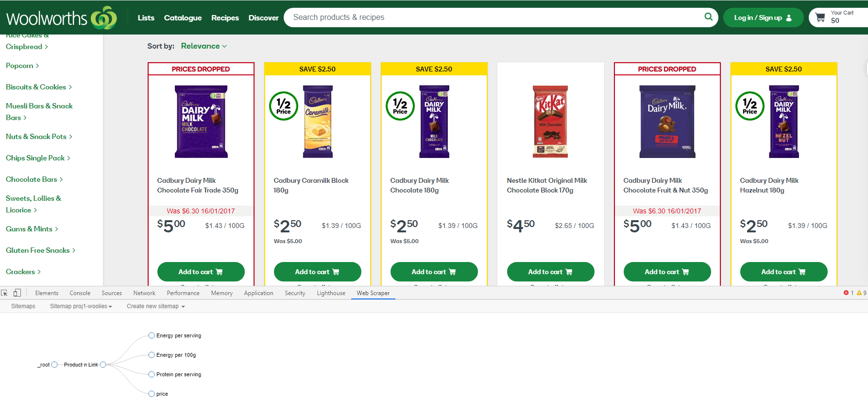868x403 pixels.
Task: Open the Sitemap proj1-woolies dropdown
Action: (81, 306)
